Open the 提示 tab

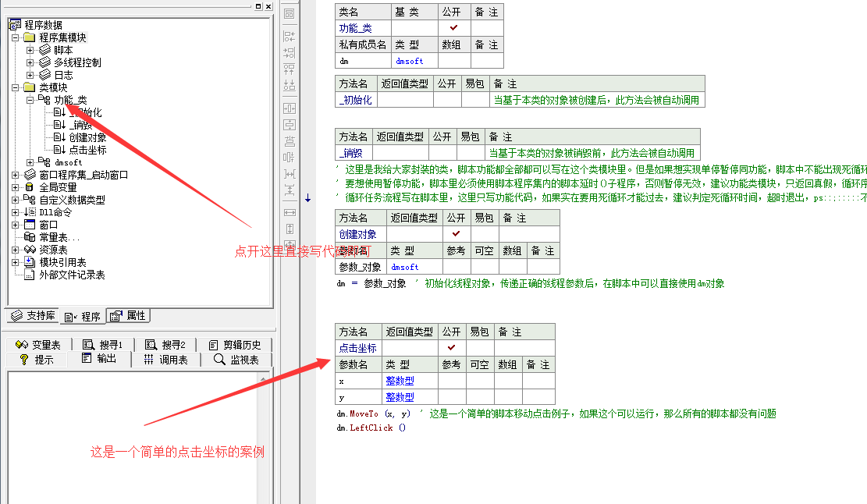tap(37, 360)
